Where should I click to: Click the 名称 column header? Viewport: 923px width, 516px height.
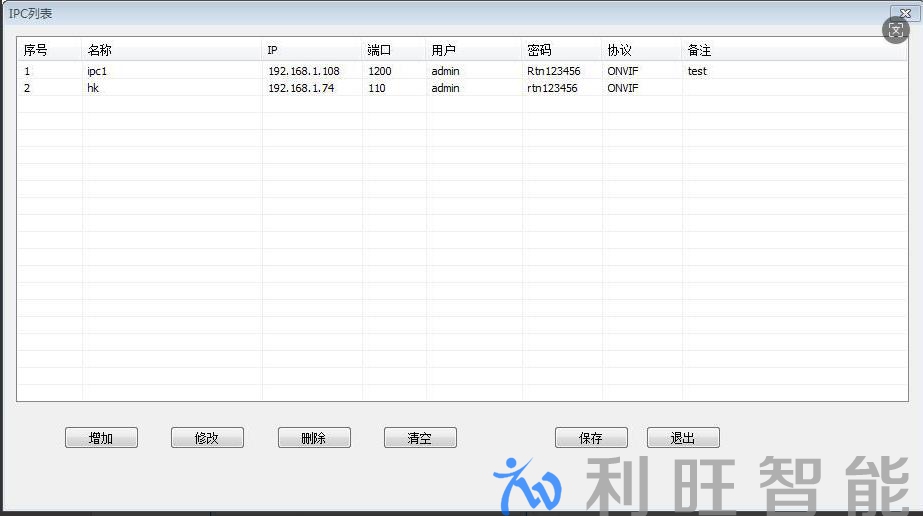[171, 50]
